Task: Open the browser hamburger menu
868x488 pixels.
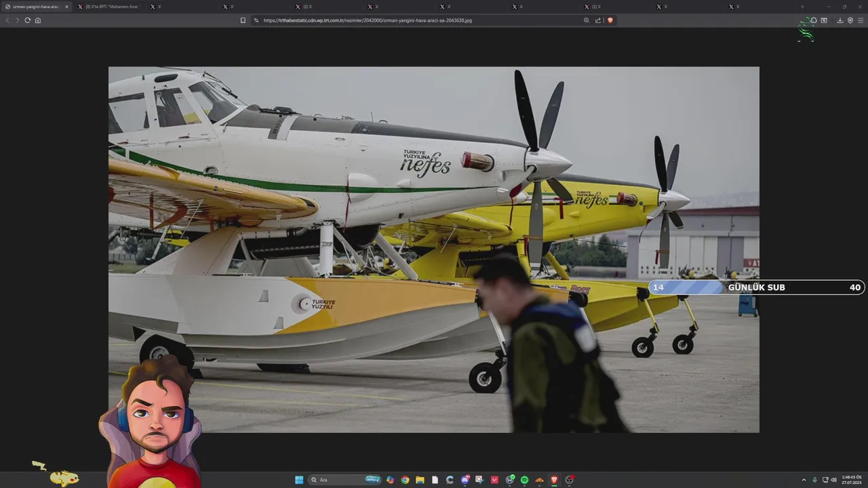Action: 861,20
